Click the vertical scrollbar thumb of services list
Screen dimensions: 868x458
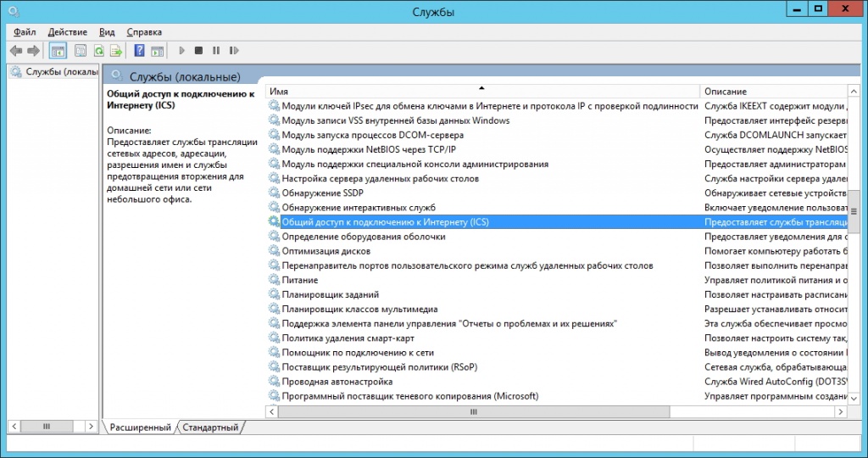click(854, 211)
